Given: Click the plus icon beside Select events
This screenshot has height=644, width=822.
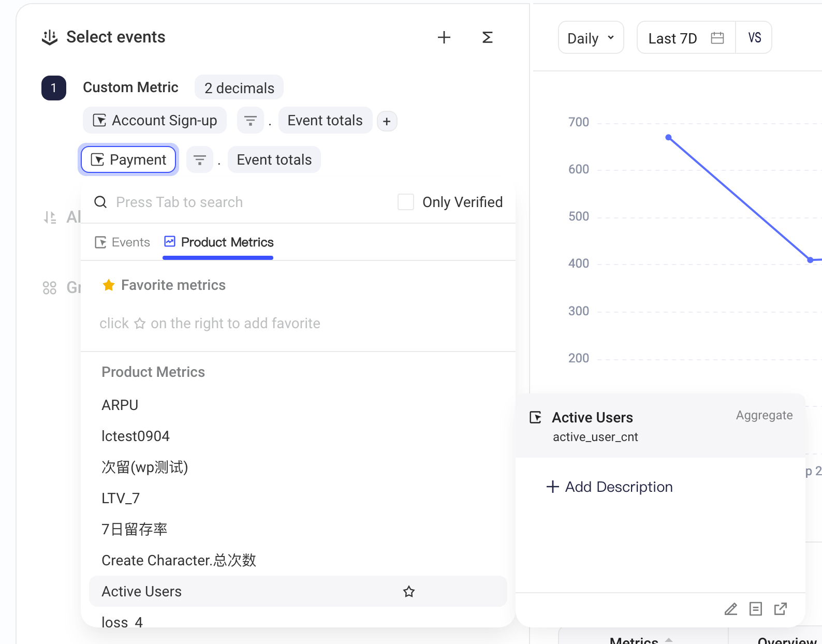Looking at the screenshot, I should pyautogui.click(x=444, y=37).
